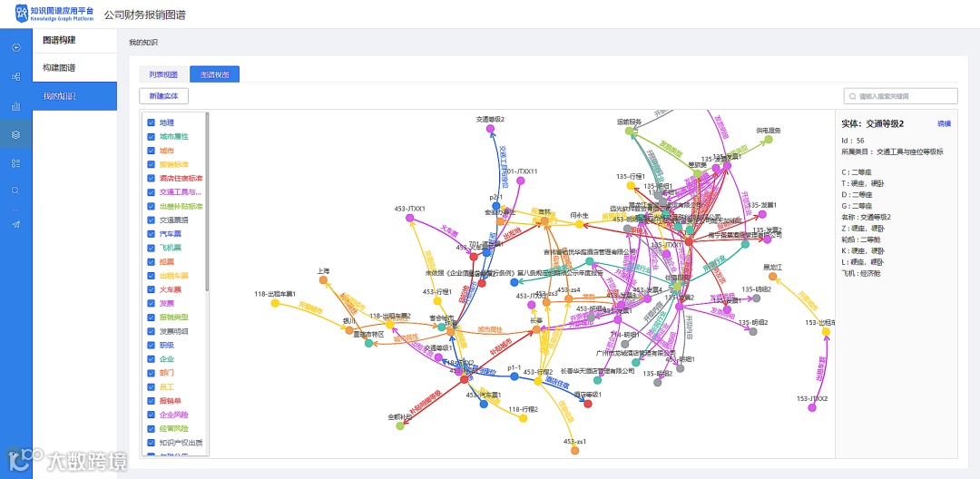
Task: Click the magnifier search sidebar icon
Action: [16, 191]
